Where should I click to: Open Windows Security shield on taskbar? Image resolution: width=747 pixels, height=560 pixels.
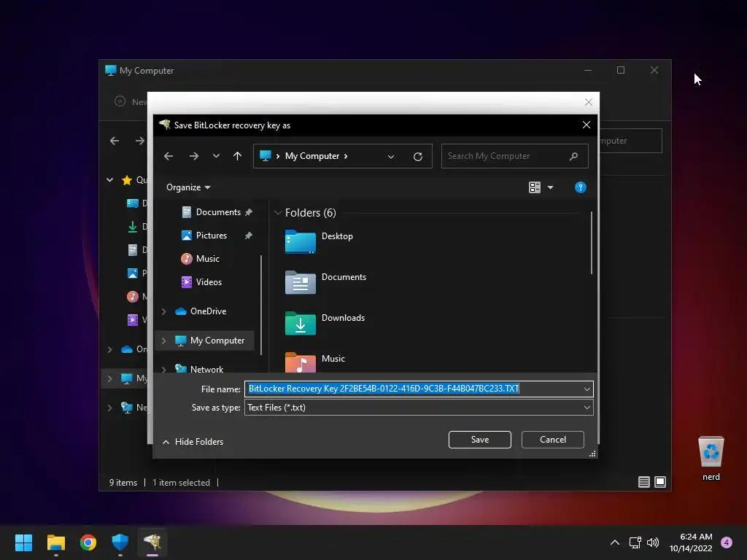point(120,542)
